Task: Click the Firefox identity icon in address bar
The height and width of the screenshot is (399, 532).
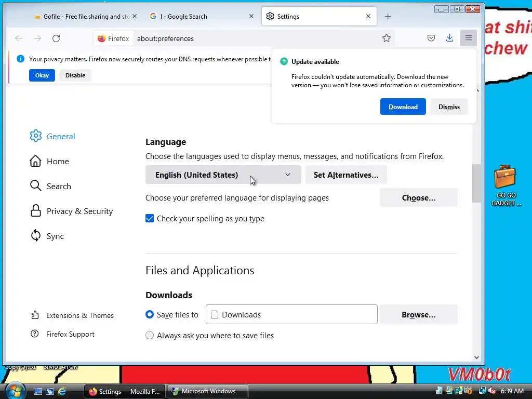Action: click(x=113, y=38)
